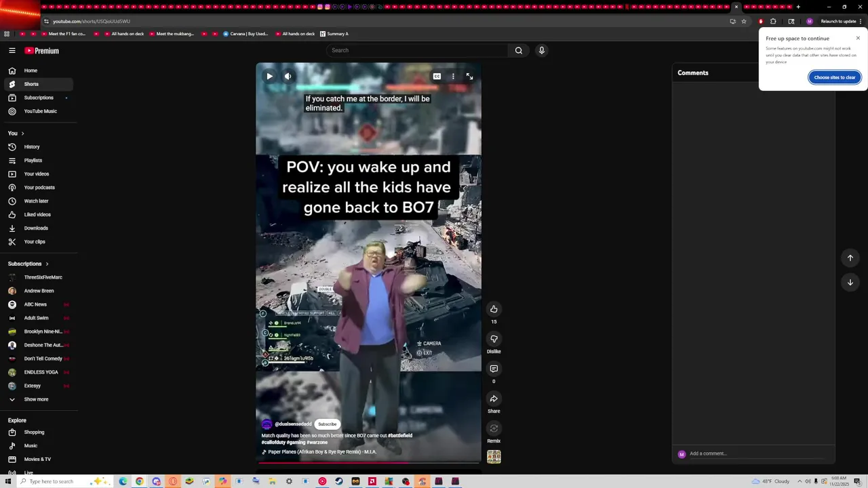Open YouTube Music in the sidebar
The width and height of the screenshot is (868, 488).
click(x=39, y=111)
